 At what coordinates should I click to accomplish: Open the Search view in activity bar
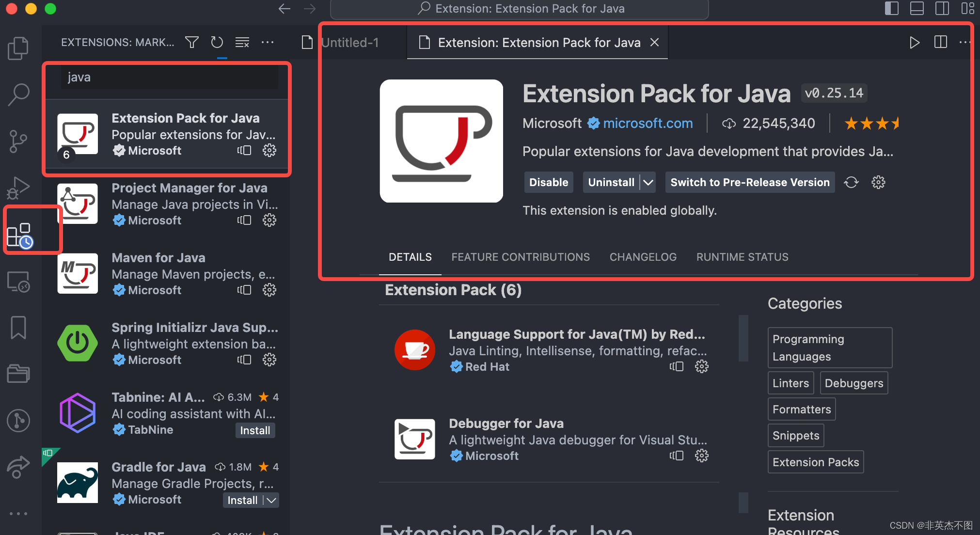pos(18,94)
